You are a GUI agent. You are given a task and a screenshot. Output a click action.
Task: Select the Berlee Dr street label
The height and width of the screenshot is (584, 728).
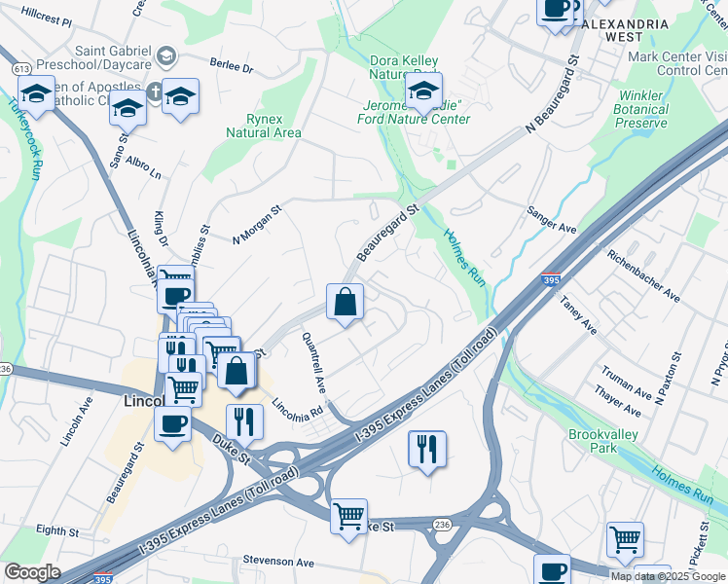(x=232, y=65)
